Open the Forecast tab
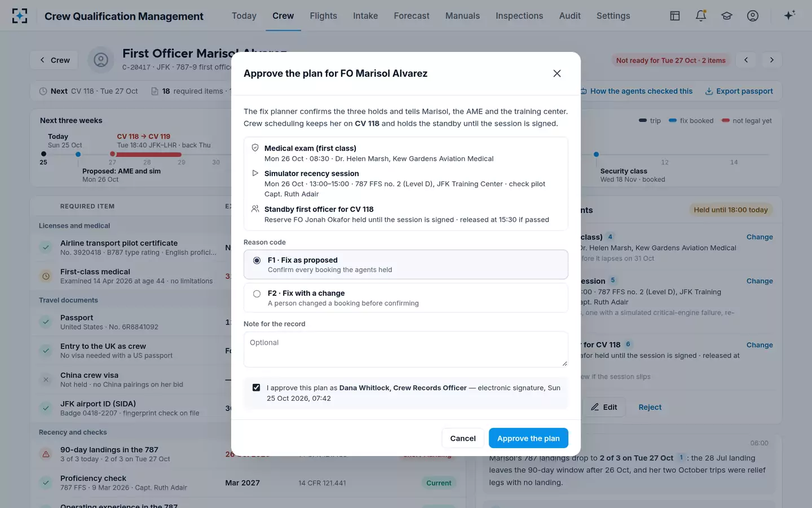 pos(412,16)
